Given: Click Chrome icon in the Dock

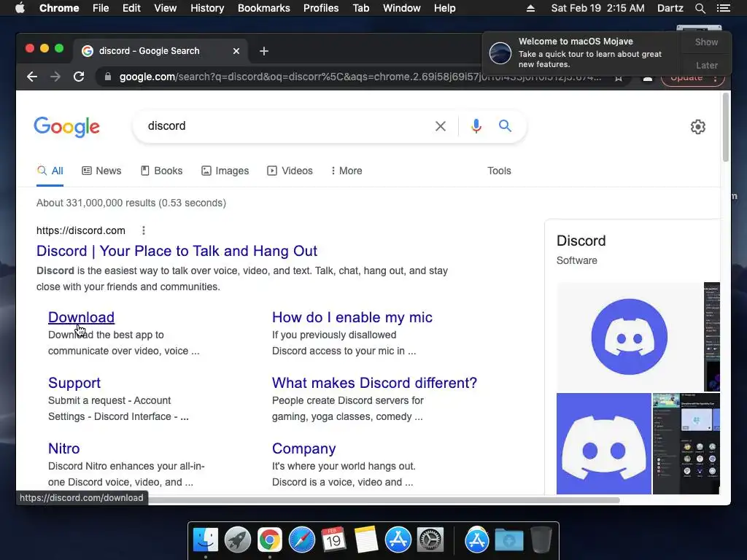Looking at the screenshot, I should pos(270,540).
